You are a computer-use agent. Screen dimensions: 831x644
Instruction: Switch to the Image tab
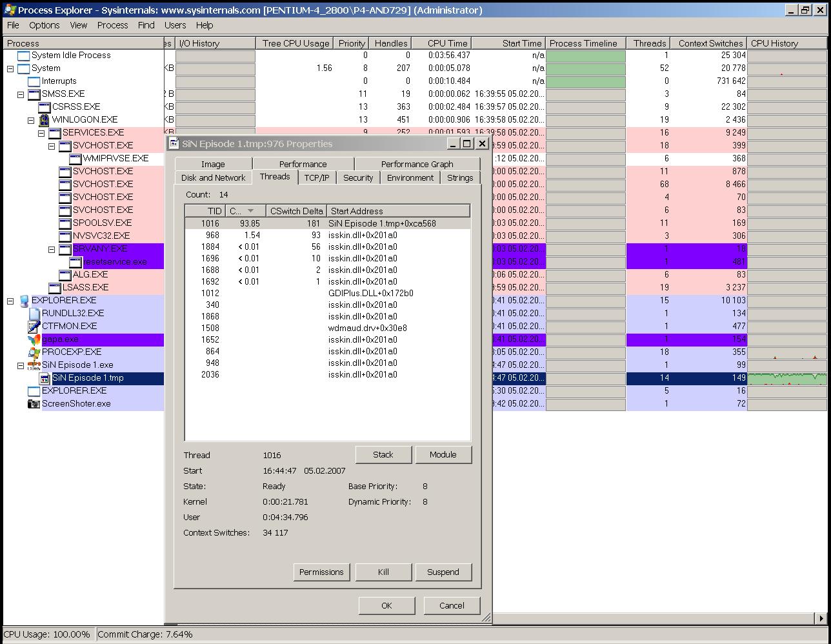[213, 164]
